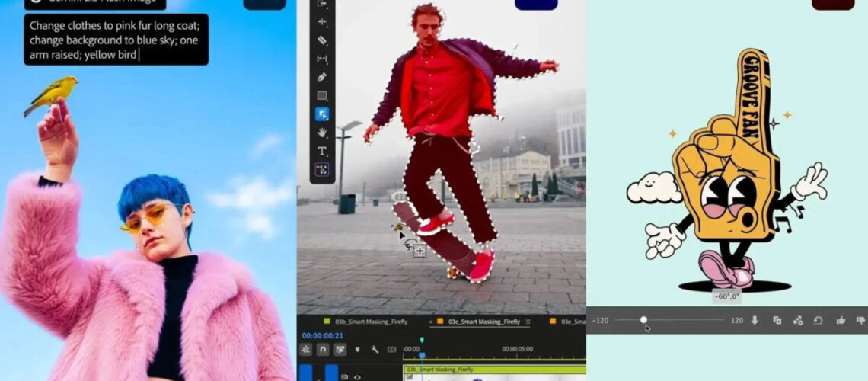This screenshot has height=381, width=868.
Task: Click the download arrow button
Action: (x=755, y=321)
